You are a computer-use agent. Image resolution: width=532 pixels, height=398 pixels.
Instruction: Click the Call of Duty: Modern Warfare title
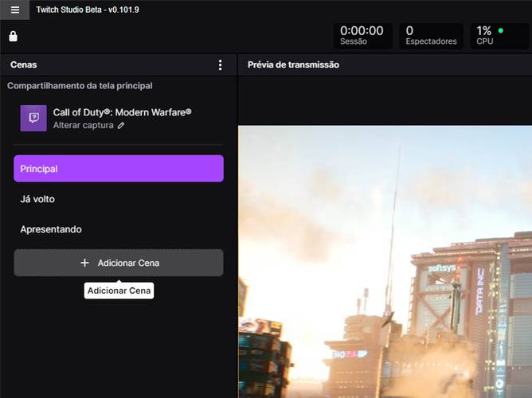coord(122,112)
